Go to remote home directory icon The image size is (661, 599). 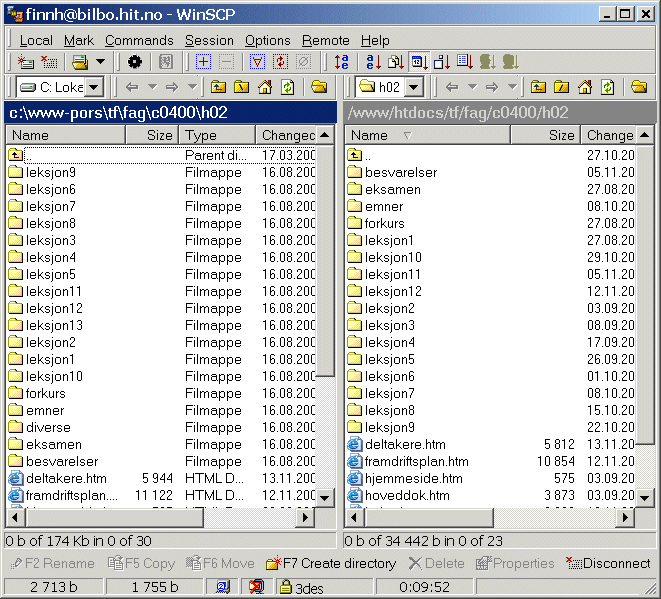pyautogui.click(x=585, y=87)
